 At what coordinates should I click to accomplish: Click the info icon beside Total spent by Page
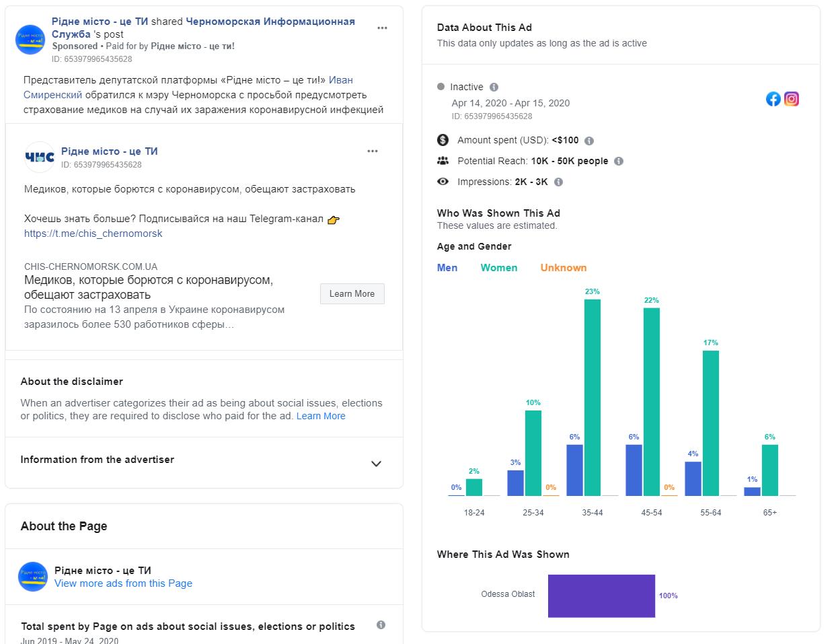pos(381,625)
